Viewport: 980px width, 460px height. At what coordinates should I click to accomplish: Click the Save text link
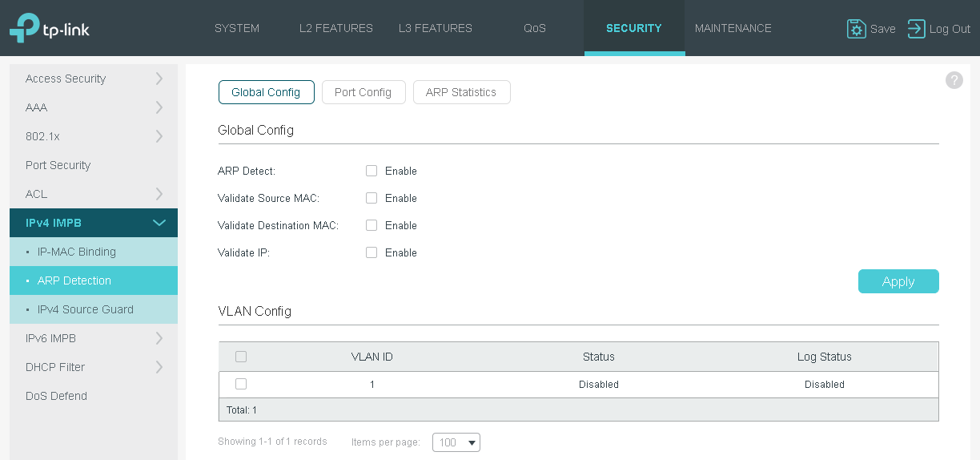[883, 29]
